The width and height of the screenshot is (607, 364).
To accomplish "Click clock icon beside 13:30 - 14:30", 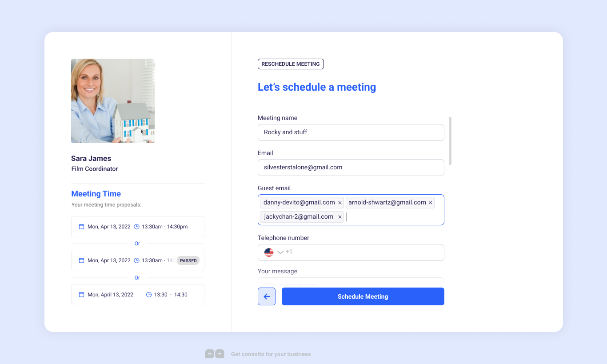I will [149, 295].
